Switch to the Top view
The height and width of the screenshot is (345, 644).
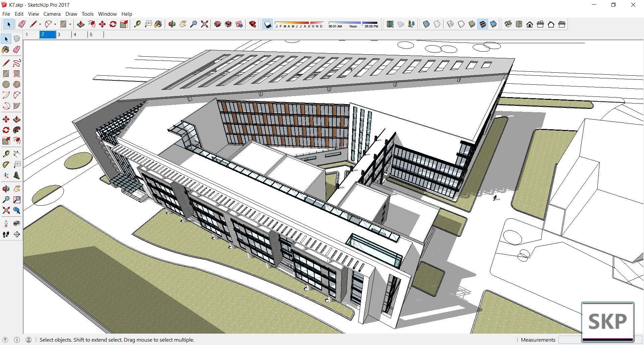[519, 24]
